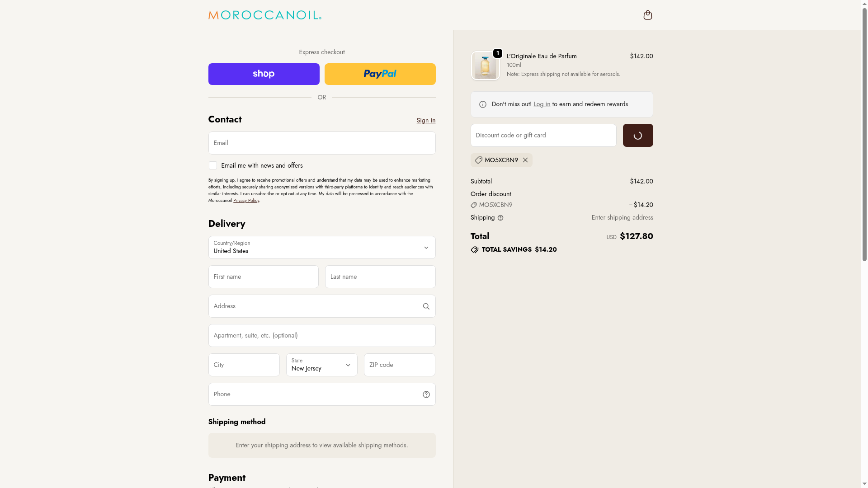Click the page vertical scrollbar
The height and width of the screenshot is (488, 868).
(864, 136)
